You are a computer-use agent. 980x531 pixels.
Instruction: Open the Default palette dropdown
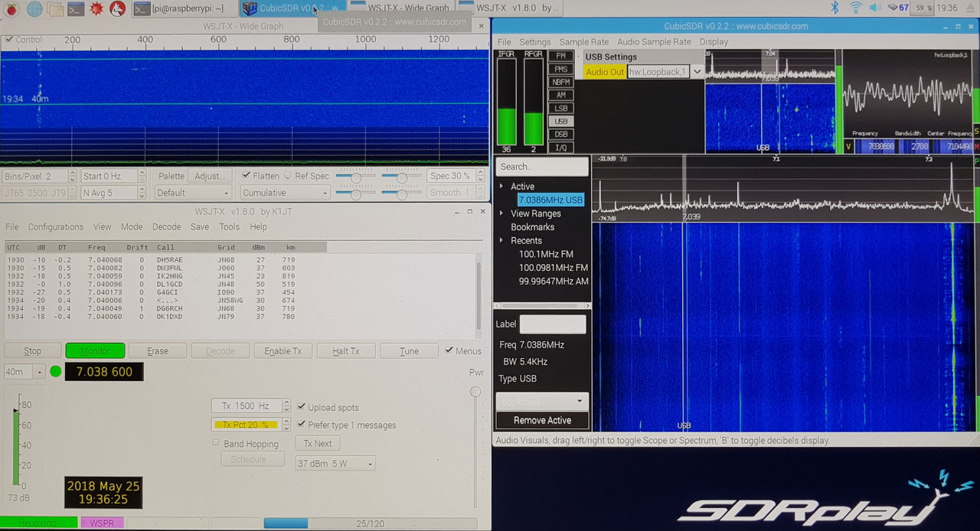(192, 193)
